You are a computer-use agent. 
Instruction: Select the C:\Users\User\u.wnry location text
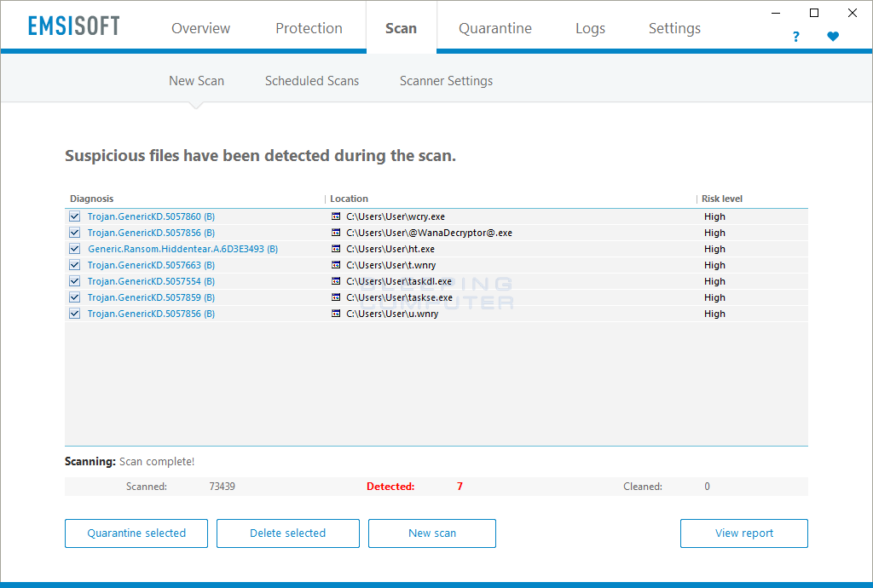click(392, 314)
